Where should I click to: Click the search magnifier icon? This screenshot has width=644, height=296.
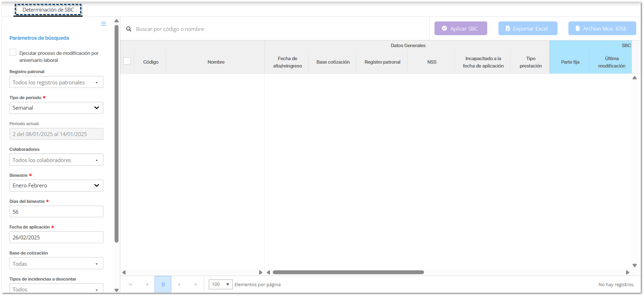coord(129,29)
